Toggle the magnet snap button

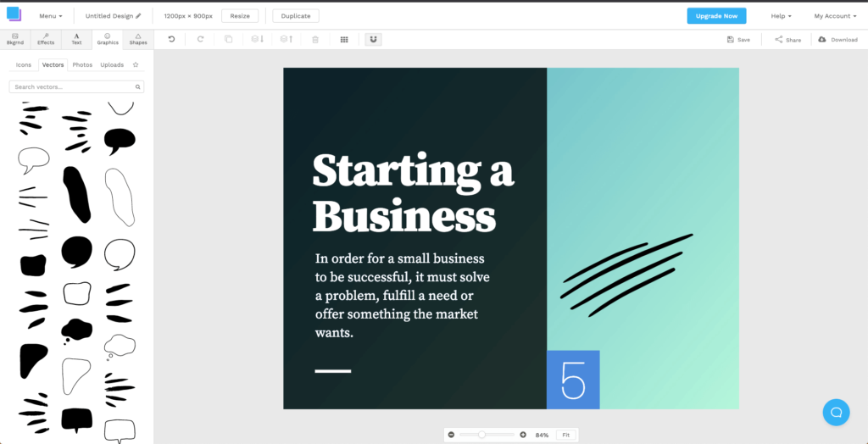pyautogui.click(x=373, y=39)
